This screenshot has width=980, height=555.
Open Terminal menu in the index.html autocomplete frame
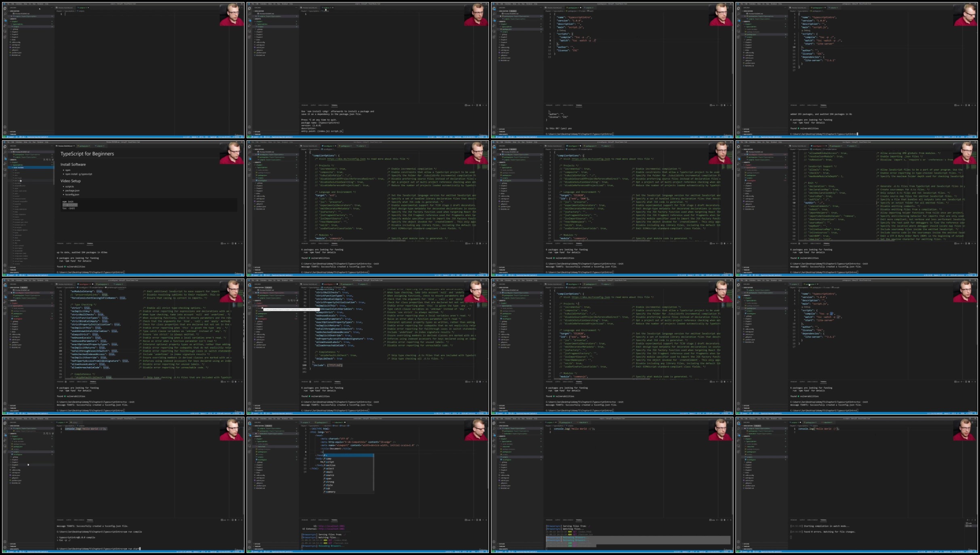[x=285, y=418]
